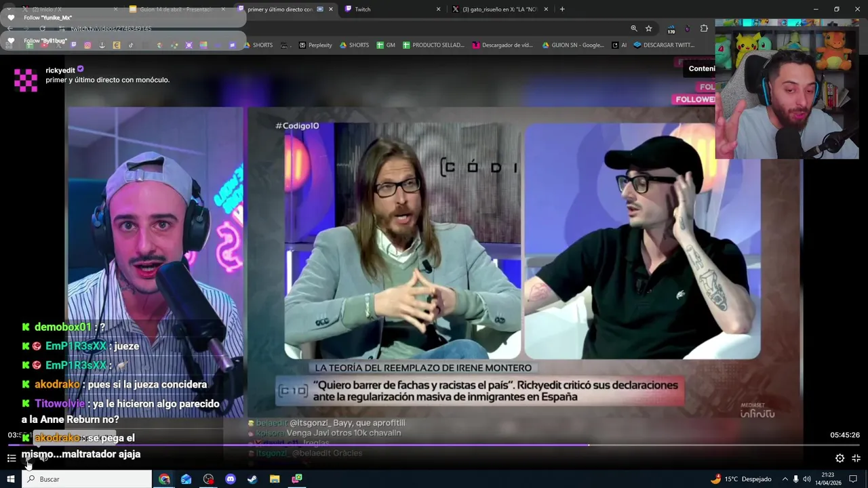Open Discord from the taskbar
This screenshot has width=868, height=488.
point(230,479)
